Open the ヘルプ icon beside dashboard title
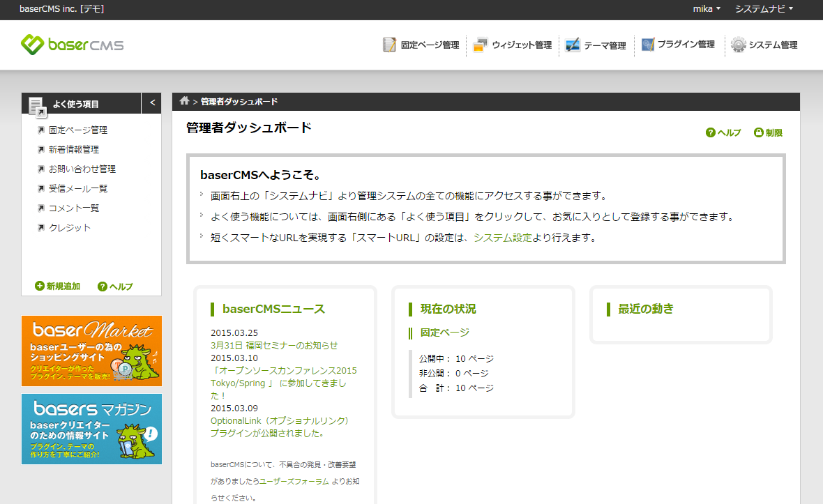Viewport: 823px width, 504px height. tap(711, 132)
